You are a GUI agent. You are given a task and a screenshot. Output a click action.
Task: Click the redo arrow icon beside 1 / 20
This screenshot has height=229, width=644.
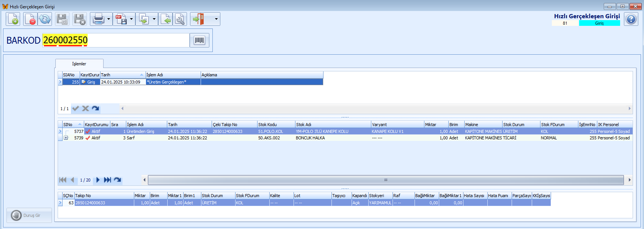pyautogui.click(x=118, y=180)
